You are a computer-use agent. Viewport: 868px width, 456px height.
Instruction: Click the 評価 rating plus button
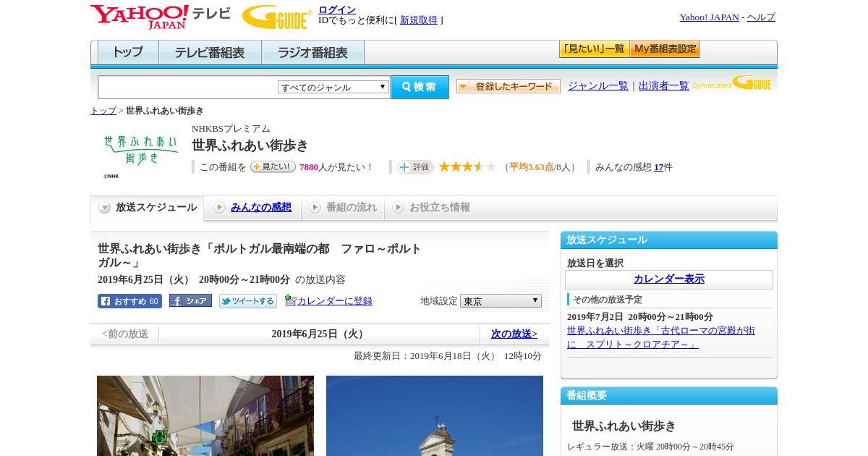point(415,167)
